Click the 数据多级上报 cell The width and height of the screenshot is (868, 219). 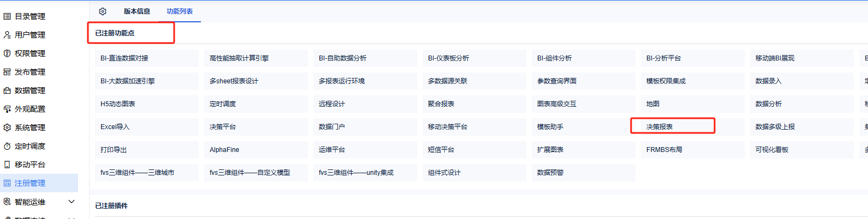coord(802,127)
